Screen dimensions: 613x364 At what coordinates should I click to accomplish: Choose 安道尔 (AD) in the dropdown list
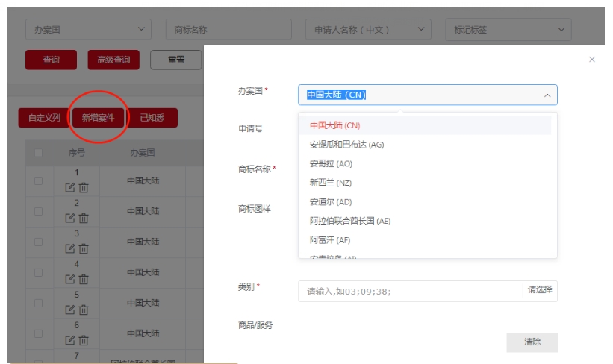[330, 202]
